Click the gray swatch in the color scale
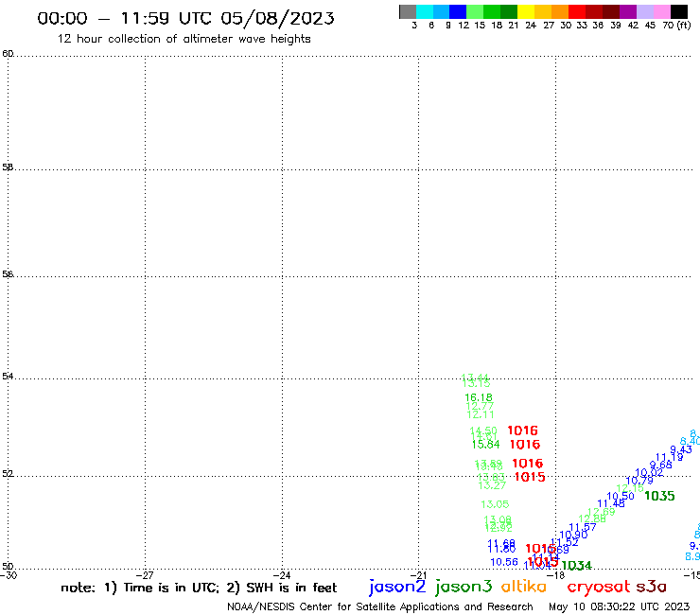700x615 pixels. click(x=408, y=11)
